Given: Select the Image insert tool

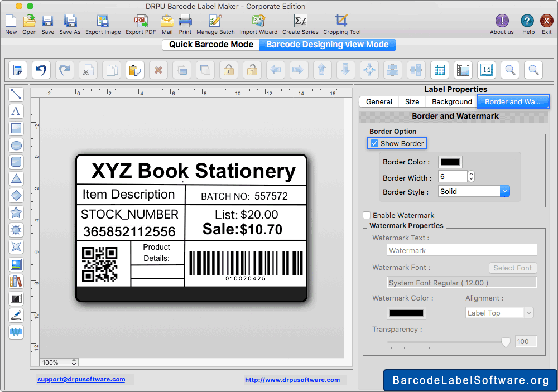Looking at the screenshot, I should pyautogui.click(x=16, y=264).
